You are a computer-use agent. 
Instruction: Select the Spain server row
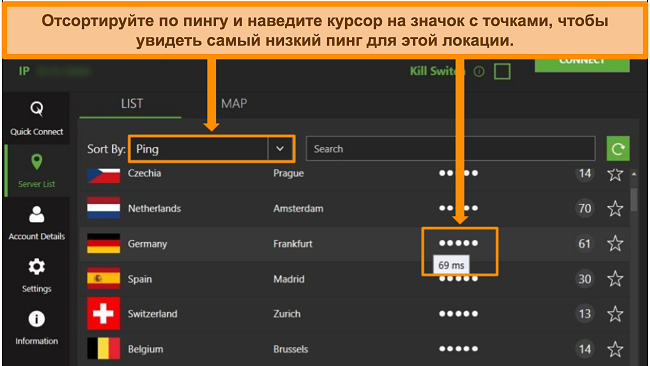[354, 279]
